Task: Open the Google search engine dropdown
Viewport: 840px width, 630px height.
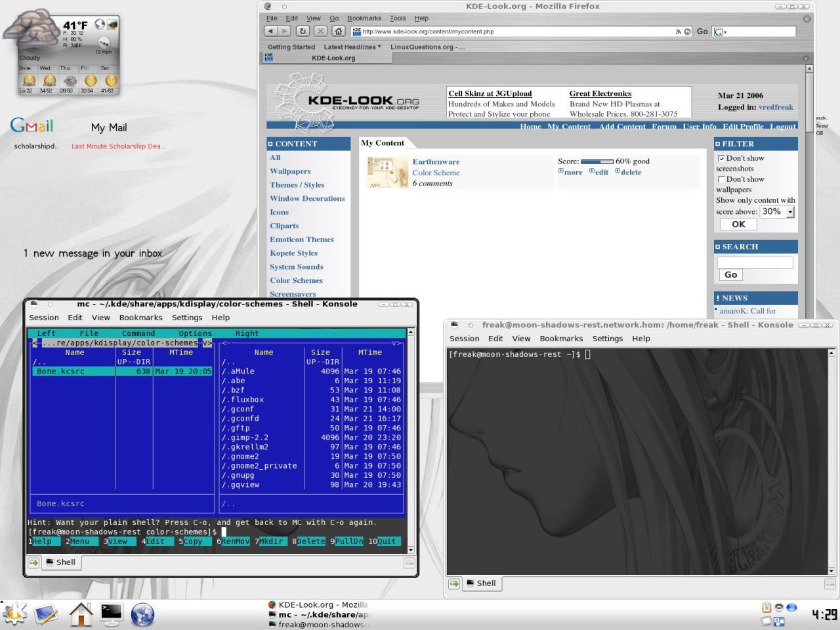Action: point(720,31)
